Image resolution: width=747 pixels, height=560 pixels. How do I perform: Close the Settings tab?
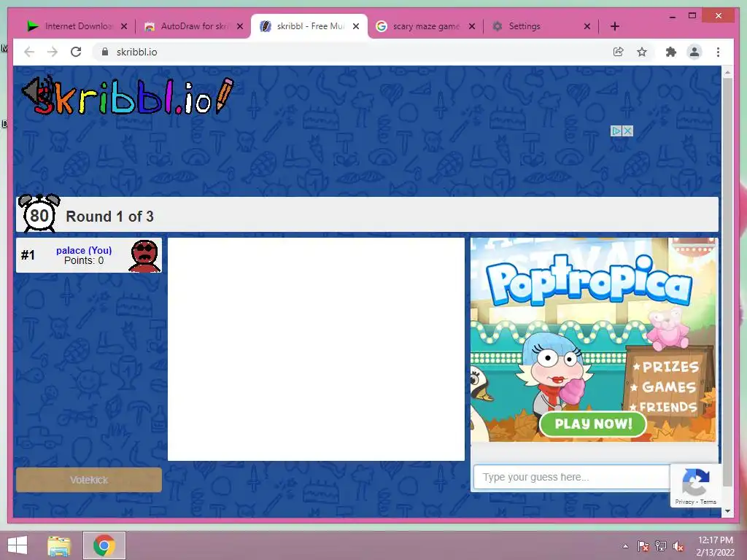click(587, 26)
